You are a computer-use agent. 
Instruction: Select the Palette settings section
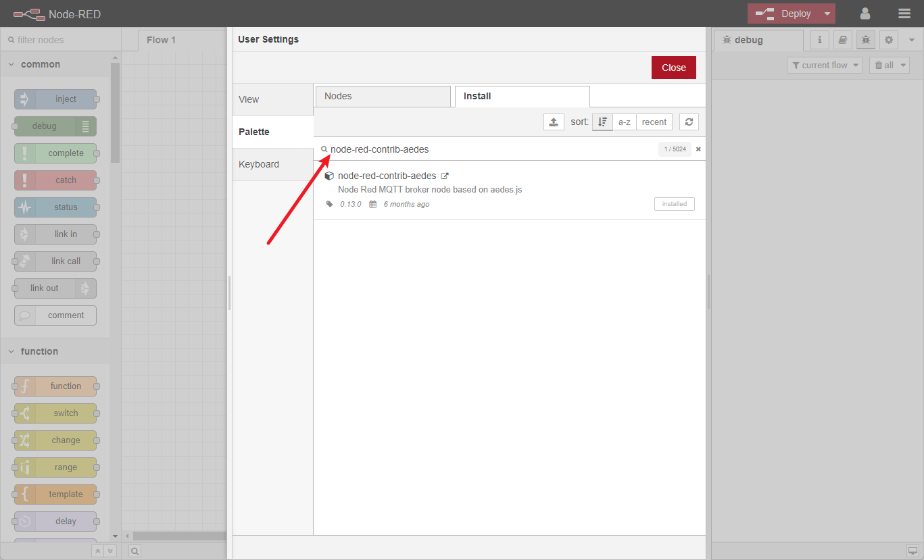point(273,132)
